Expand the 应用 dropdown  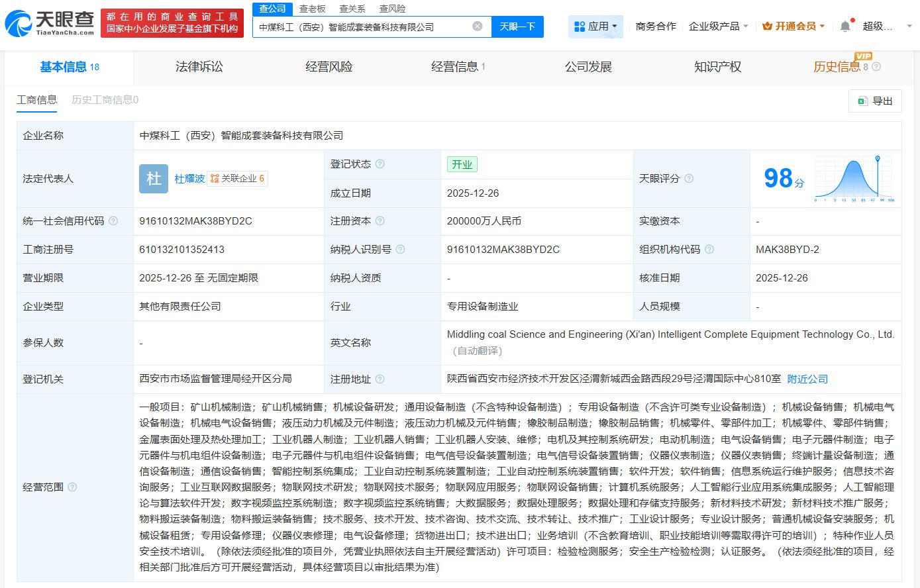point(595,26)
